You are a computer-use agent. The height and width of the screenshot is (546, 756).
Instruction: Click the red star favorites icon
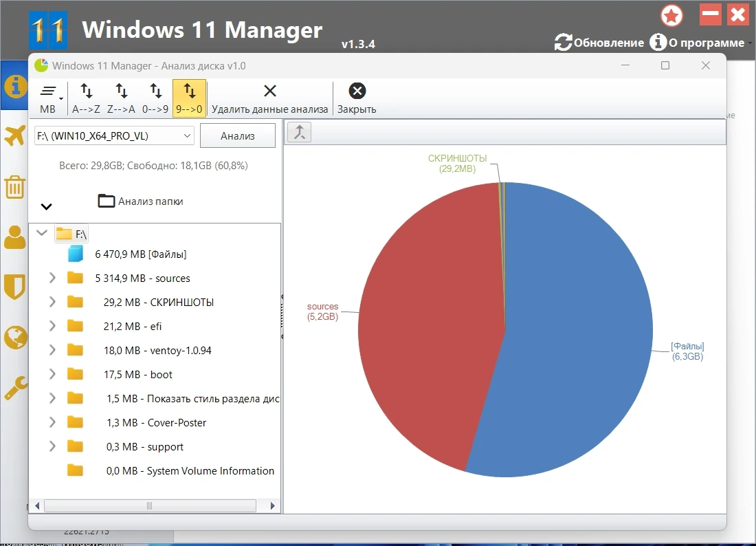[x=671, y=15]
